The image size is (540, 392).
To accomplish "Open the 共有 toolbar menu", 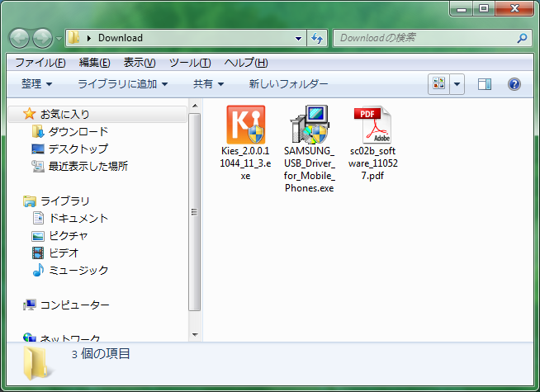I will click(208, 84).
